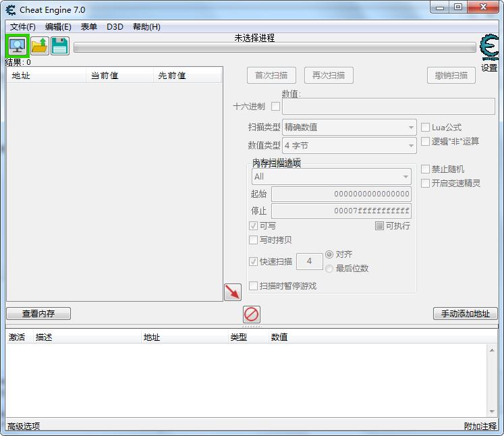
Task: Toggle the 十六进制 hexadecimal checkbox
Action: tap(275, 106)
